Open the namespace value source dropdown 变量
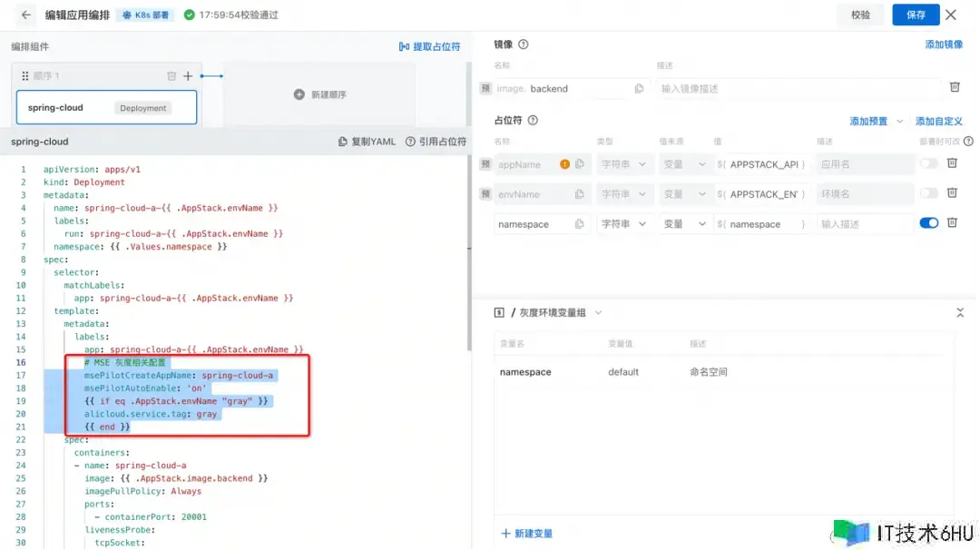The width and height of the screenshot is (980, 550). point(684,224)
